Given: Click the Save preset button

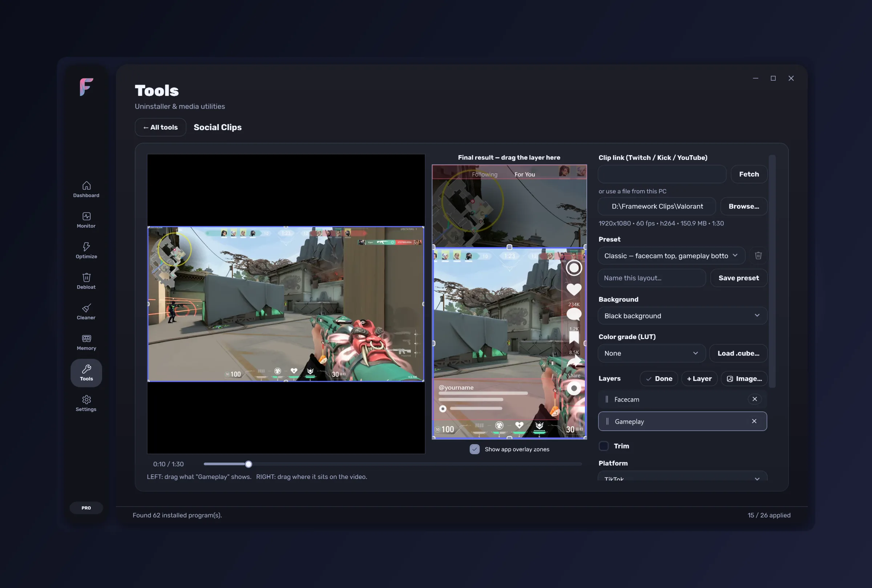Looking at the screenshot, I should click(739, 278).
